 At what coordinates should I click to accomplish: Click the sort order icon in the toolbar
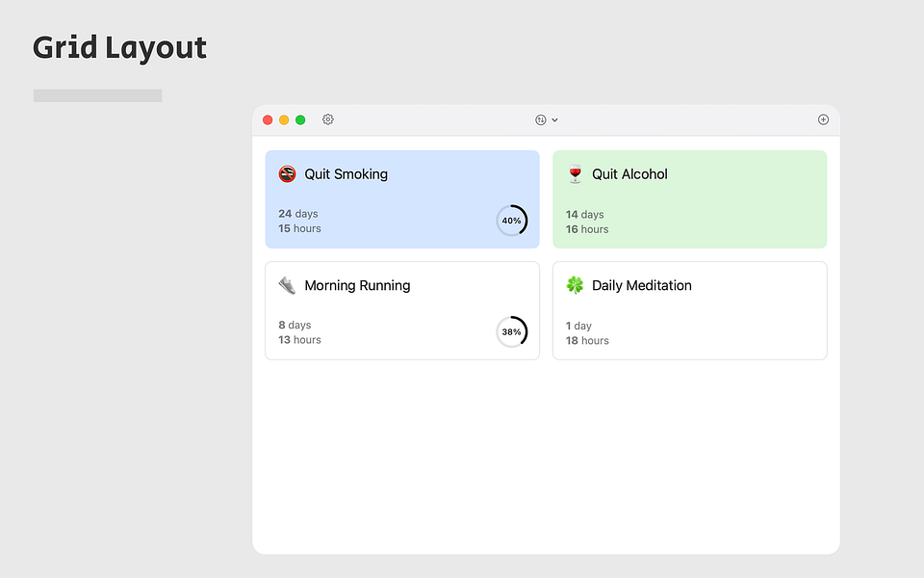(540, 119)
